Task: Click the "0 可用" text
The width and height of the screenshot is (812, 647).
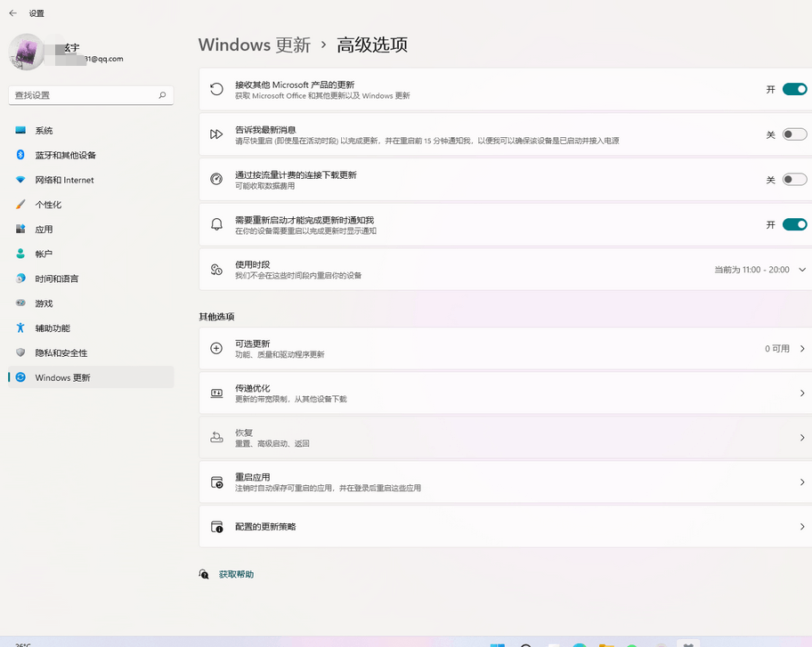Action: point(777,349)
